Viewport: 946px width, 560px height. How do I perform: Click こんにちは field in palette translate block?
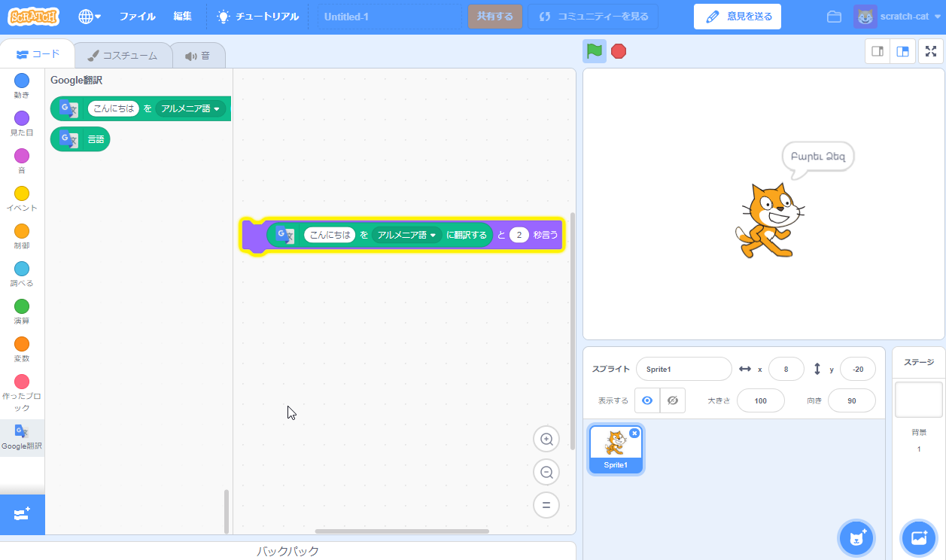[114, 108]
